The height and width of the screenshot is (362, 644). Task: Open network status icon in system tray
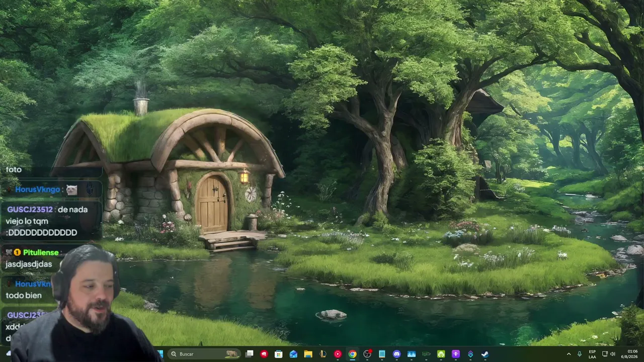[605, 354]
